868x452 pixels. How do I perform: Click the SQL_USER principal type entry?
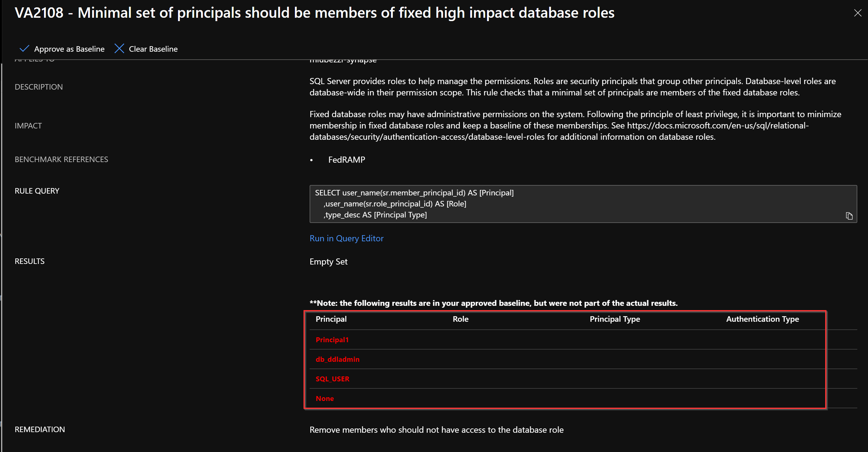coord(332,379)
